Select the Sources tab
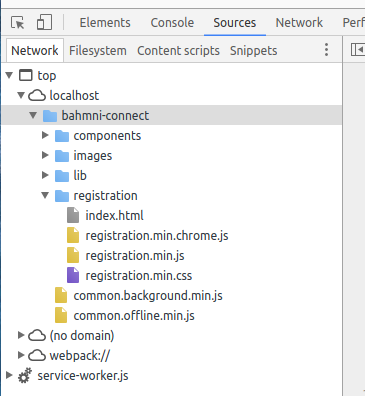 pos(235,23)
